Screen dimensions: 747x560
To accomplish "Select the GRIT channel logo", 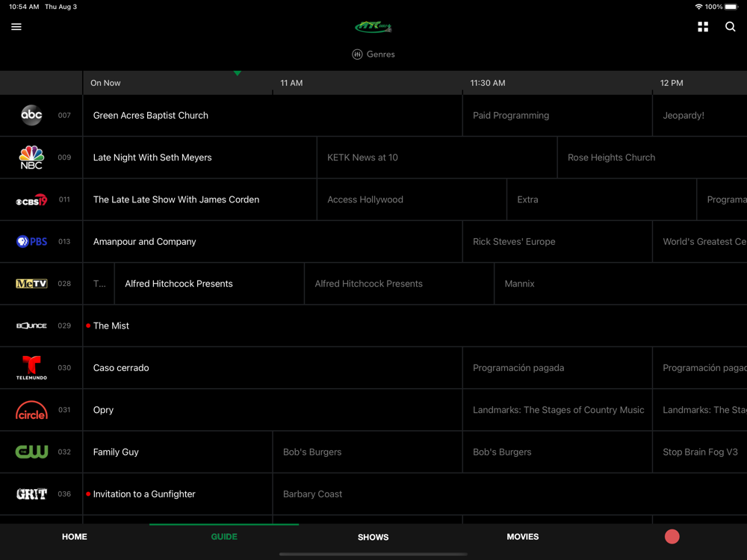I will 31,494.
